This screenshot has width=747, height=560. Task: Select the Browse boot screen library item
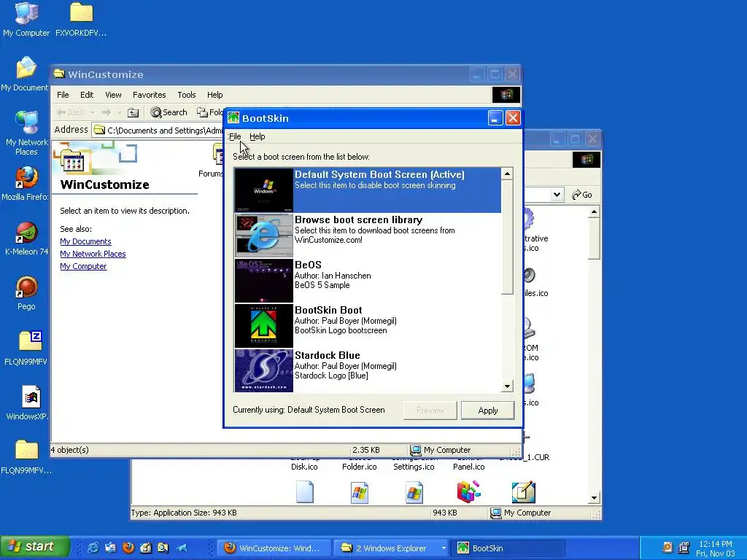pyautogui.click(x=368, y=236)
